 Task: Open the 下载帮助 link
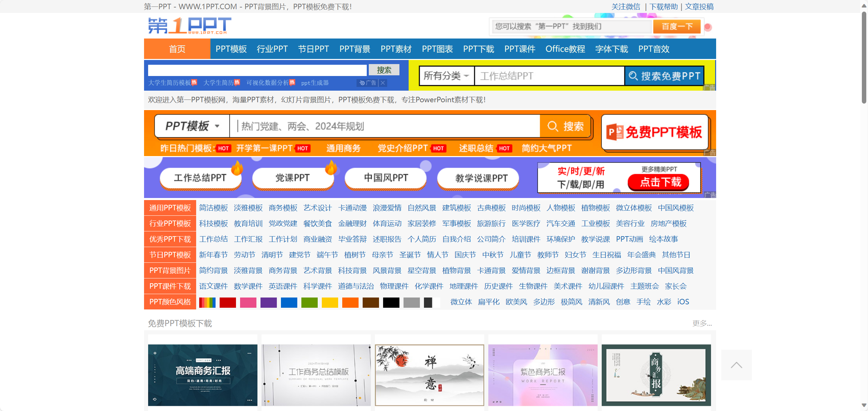click(664, 7)
